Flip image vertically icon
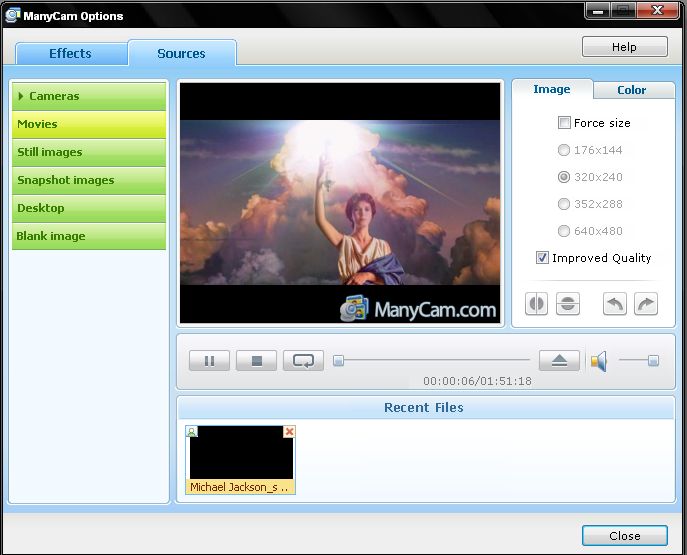The height and width of the screenshot is (555, 687). pos(568,304)
